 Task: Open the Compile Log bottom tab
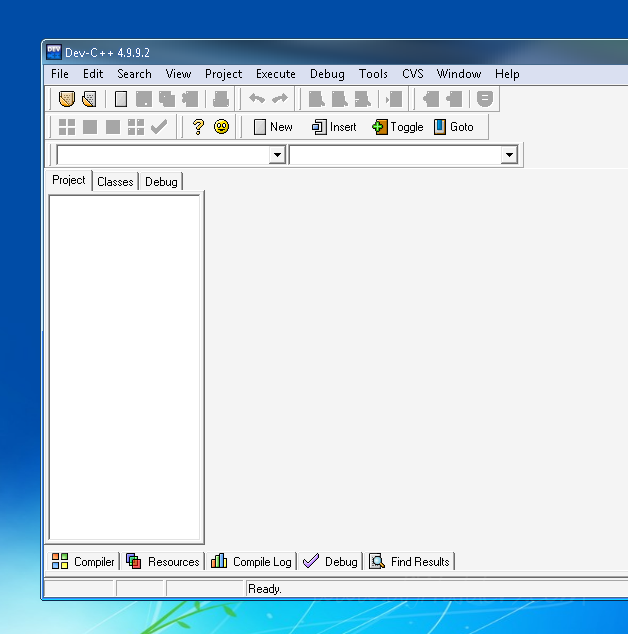tap(252, 562)
